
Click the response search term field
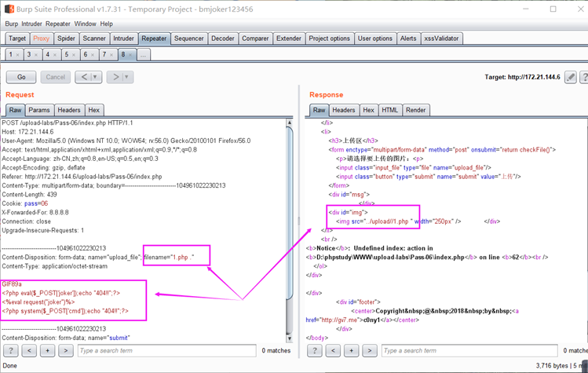coord(470,350)
